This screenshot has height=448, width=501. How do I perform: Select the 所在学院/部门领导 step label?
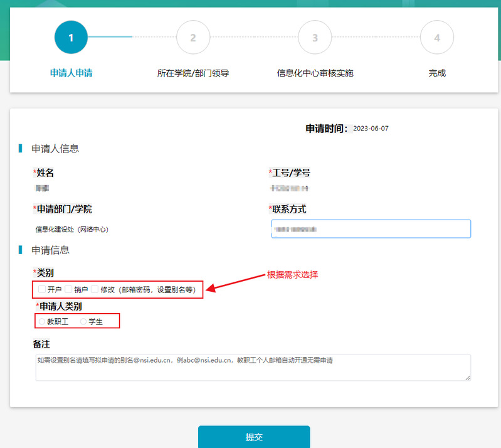click(193, 73)
